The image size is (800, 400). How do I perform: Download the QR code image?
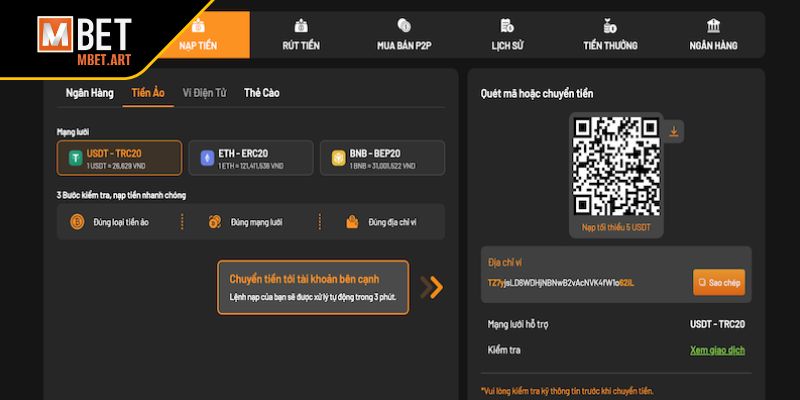(674, 131)
